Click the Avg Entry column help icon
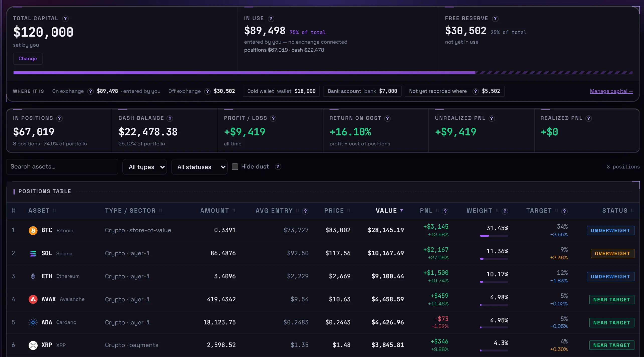The width and height of the screenshot is (644, 357). click(305, 211)
